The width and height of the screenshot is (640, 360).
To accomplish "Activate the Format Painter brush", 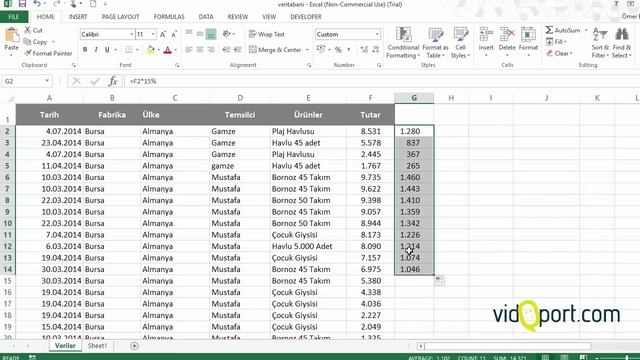I will (28, 53).
